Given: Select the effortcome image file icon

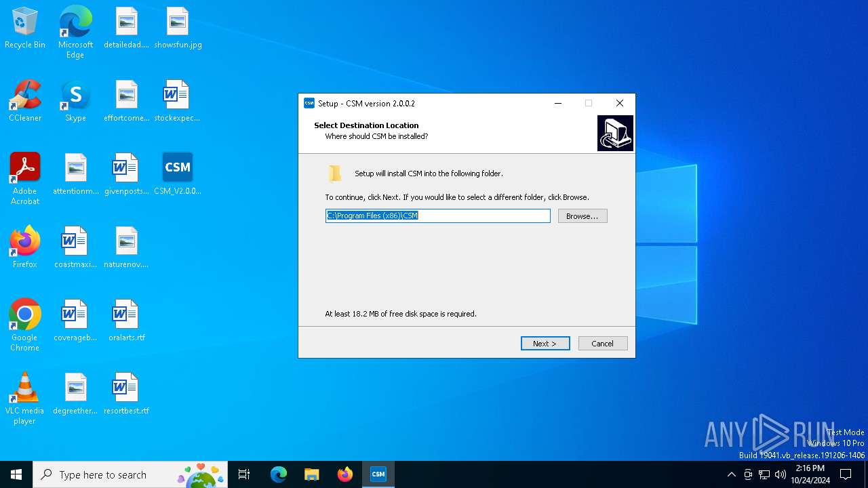Looking at the screenshot, I should tap(126, 101).
